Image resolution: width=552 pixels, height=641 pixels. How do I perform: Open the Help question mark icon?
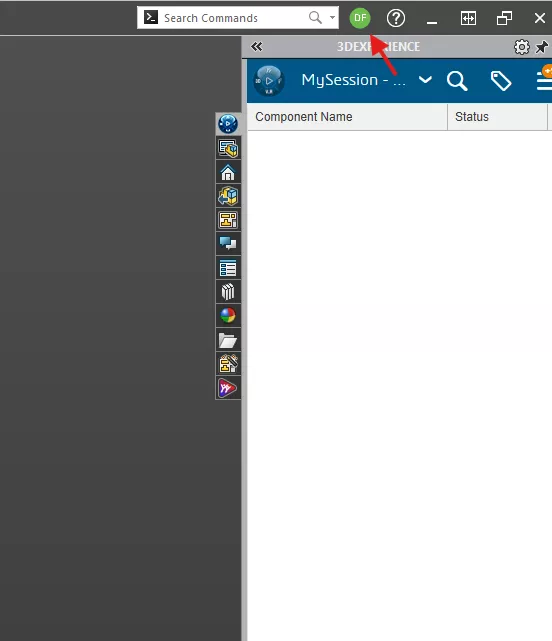396,18
